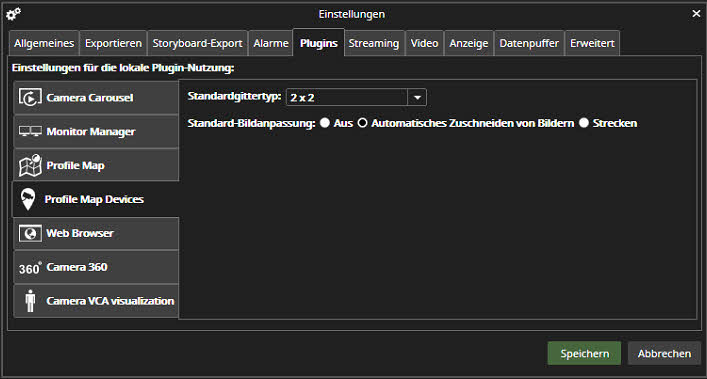This screenshot has height=379, width=707.
Task: Switch to the Allgemeines tab
Action: (44, 43)
